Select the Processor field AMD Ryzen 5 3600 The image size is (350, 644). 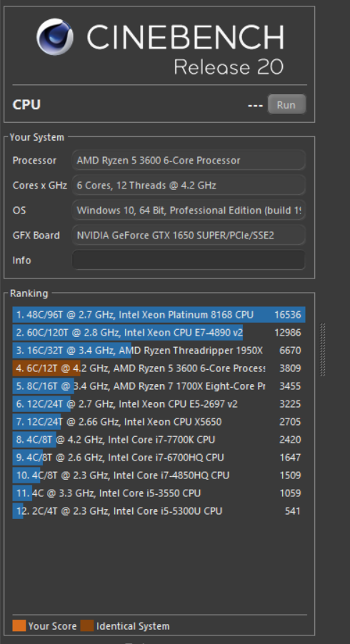click(189, 160)
